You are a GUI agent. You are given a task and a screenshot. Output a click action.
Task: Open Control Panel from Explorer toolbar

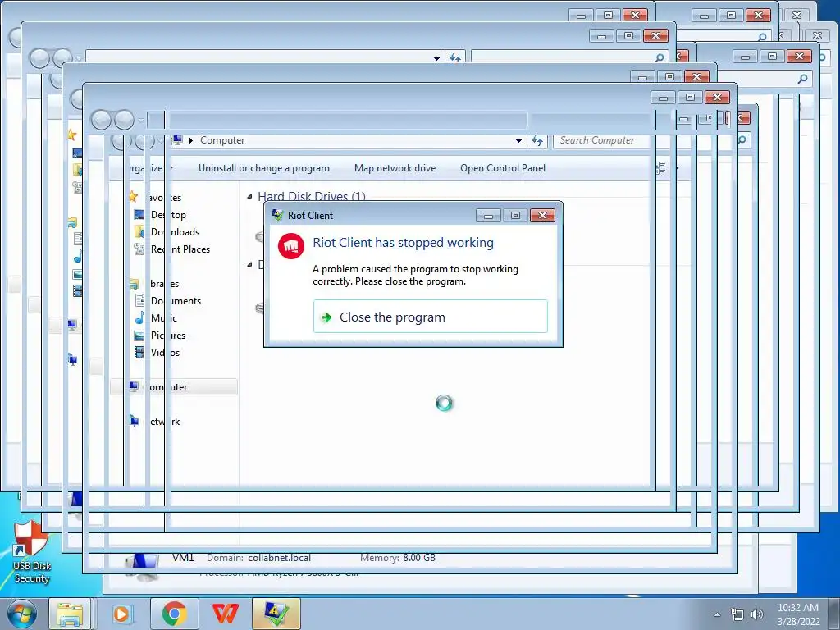503,168
